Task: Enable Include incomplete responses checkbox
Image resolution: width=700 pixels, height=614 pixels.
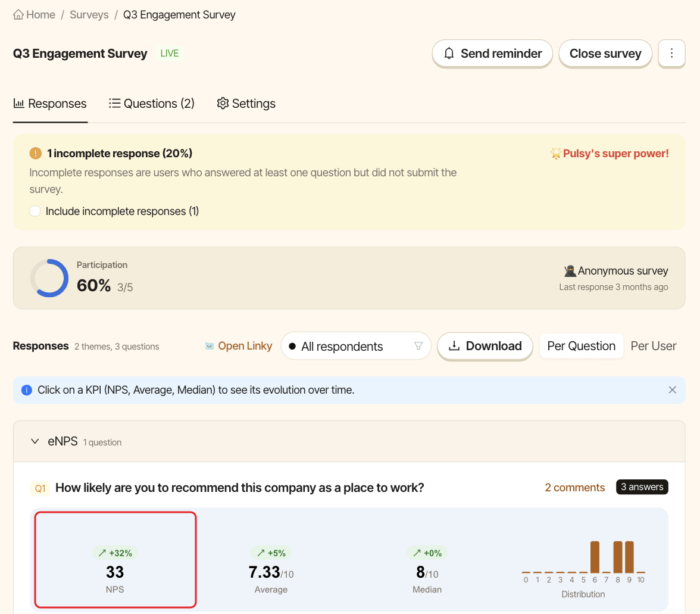Action: (35, 211)
